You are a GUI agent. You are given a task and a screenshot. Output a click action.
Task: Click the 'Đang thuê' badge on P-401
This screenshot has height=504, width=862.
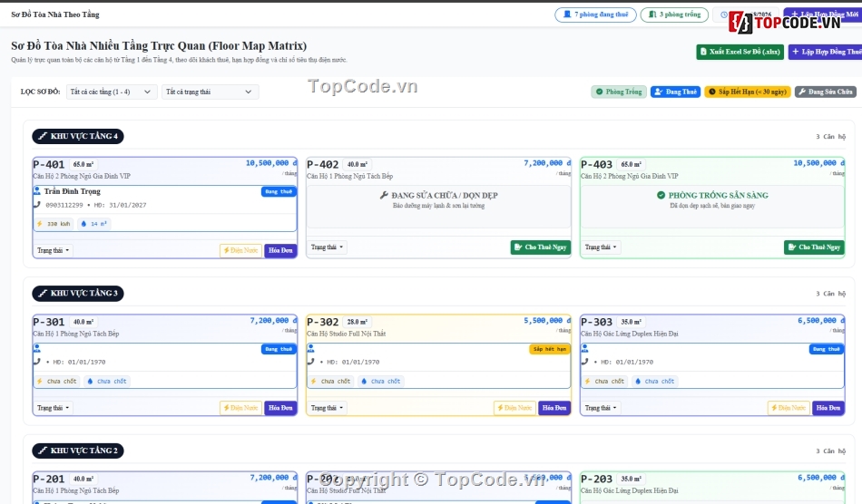click(279, 191)
